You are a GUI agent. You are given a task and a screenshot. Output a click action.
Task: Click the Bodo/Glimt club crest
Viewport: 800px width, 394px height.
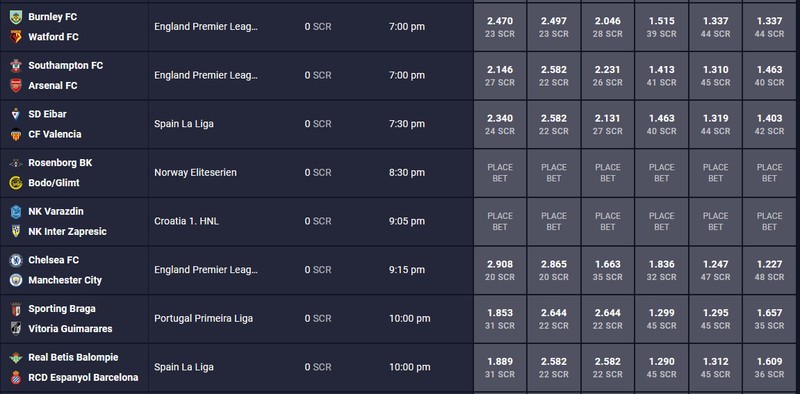[16, 183]
